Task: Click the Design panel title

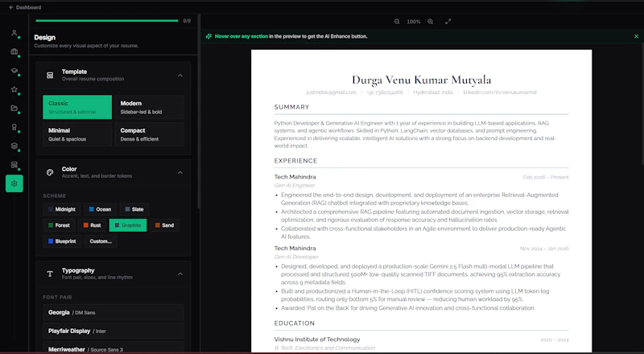Action: click(x=45, y=37)
